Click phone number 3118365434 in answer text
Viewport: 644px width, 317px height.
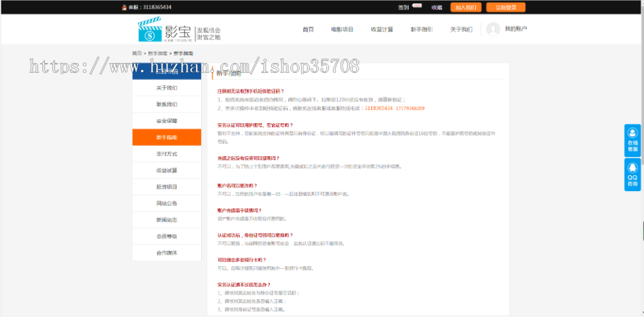click(379, 108)
